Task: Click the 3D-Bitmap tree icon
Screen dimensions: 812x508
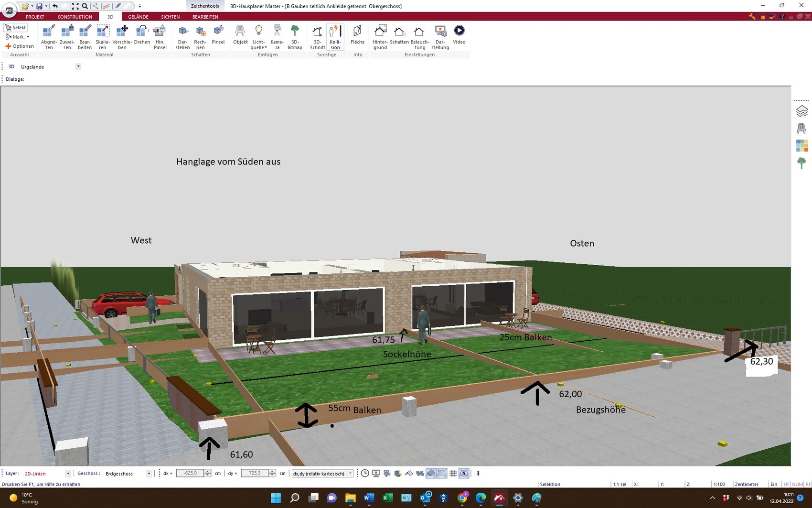Action: tap(295, 37)
